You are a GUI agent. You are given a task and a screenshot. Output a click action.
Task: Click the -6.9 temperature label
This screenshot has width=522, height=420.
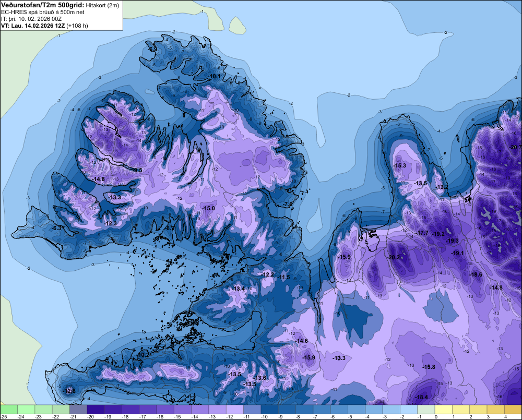pyautogui.click(x=152, y=49)
